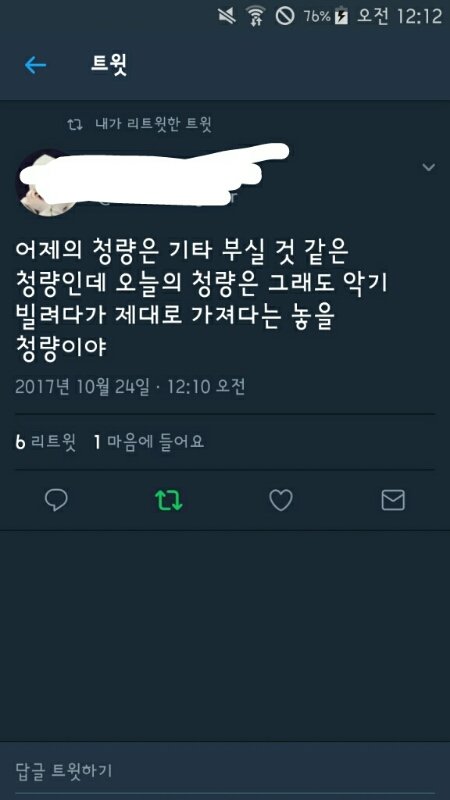Tap the 답글 트윗하기 reply field
Screen dimensions: 450x800
[225, 770]
